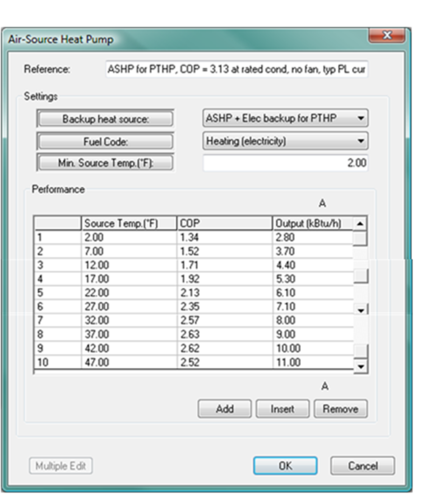Click the Min. Source Temp button
This screenshot has height=494, width=447.
(105, 163)
